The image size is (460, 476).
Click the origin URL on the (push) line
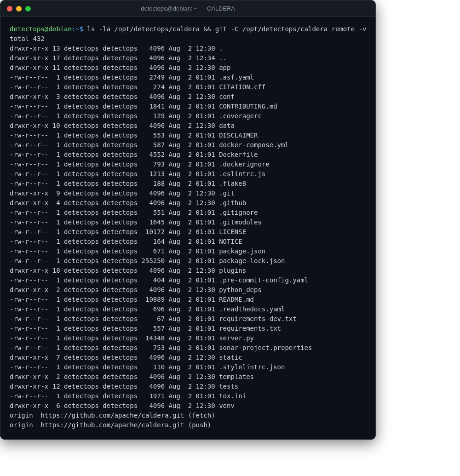(x=112, y=425)
